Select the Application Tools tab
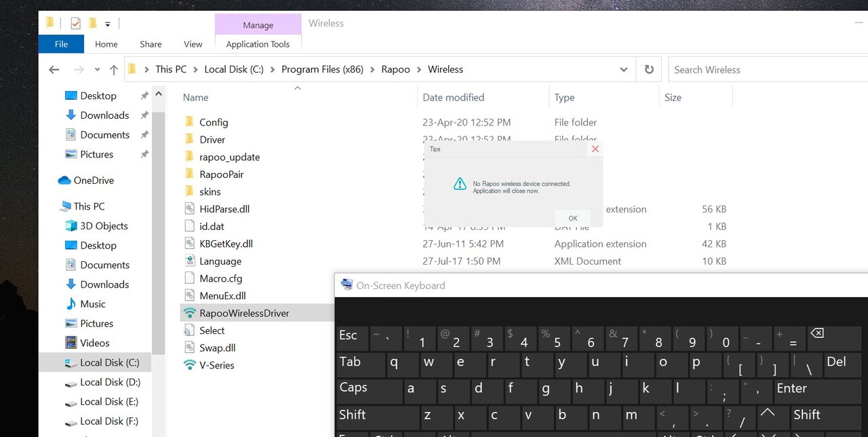Image resolution: width=868 pixels, height=437 pixels. point(258,44)
